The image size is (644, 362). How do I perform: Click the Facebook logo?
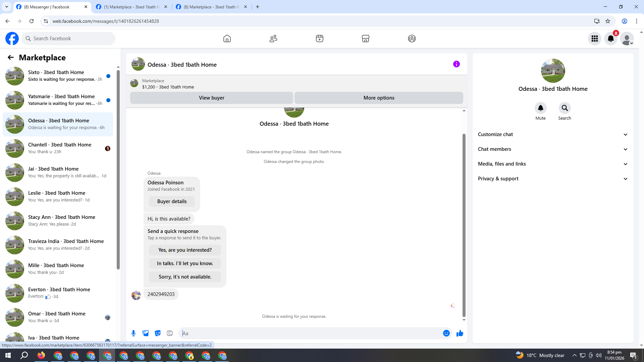pos(12,39)
